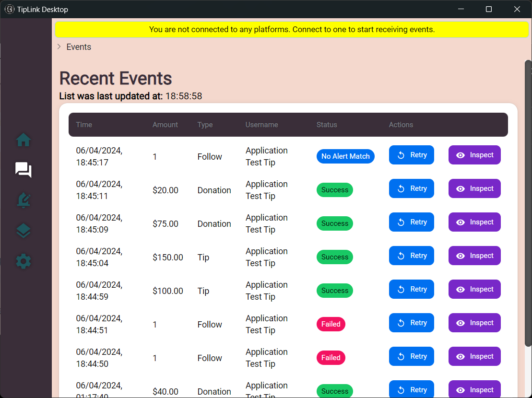Expand the Events breadcrumb chevron
Screen dimensions: 532x398
click(59, 47)
